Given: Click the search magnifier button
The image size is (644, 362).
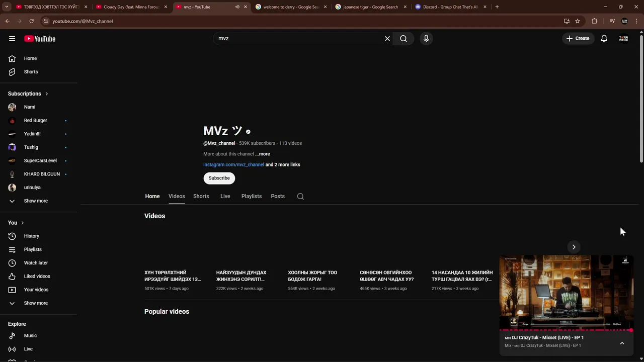Looking at the screenshot, I should pyautogui.click(x=404, y=39).
